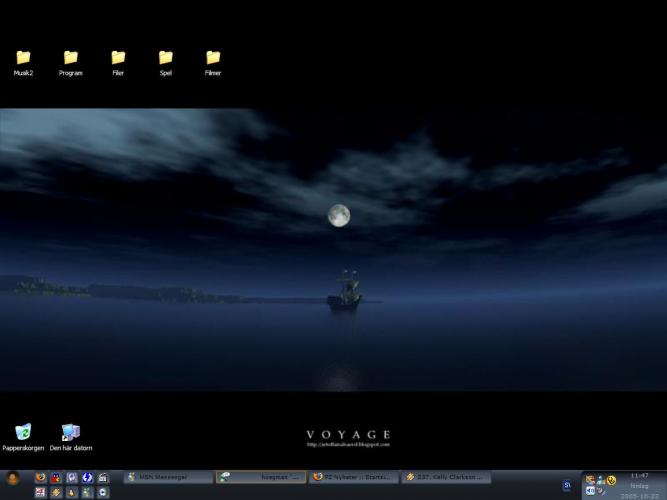Click the red penguin quick launch icon
Image resolution: width=667 pixels, height=500 pixels.
tap(56, 477)
